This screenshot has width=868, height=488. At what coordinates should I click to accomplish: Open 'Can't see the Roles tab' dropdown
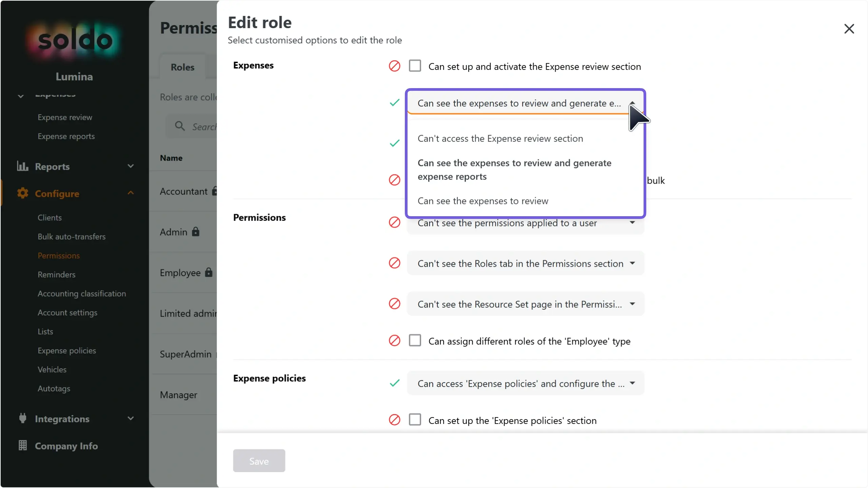[525, 263]
